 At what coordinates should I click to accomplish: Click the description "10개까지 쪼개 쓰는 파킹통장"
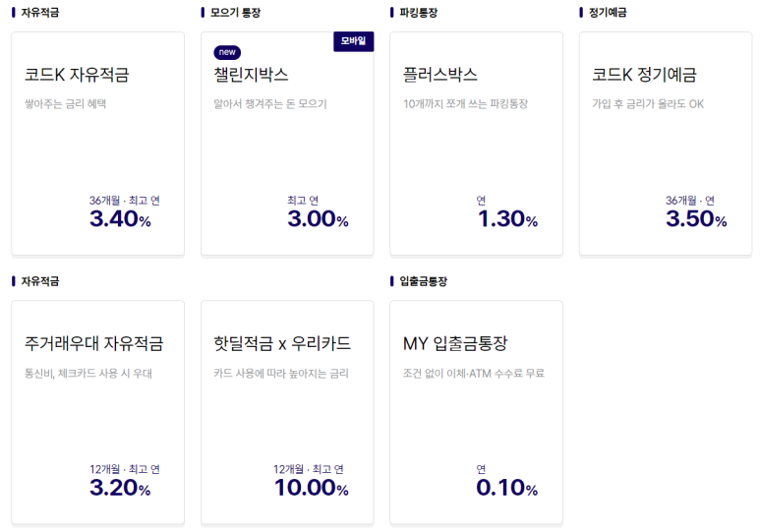tap(465, 103)
